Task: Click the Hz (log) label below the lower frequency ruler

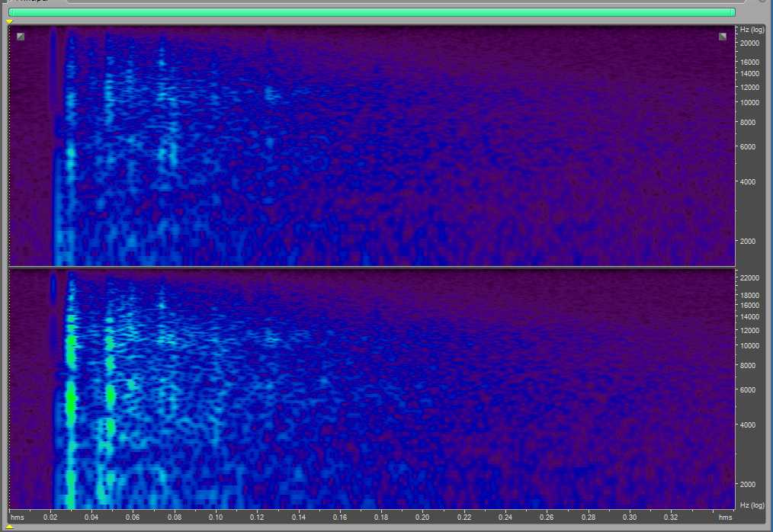Action: (752, 505)
